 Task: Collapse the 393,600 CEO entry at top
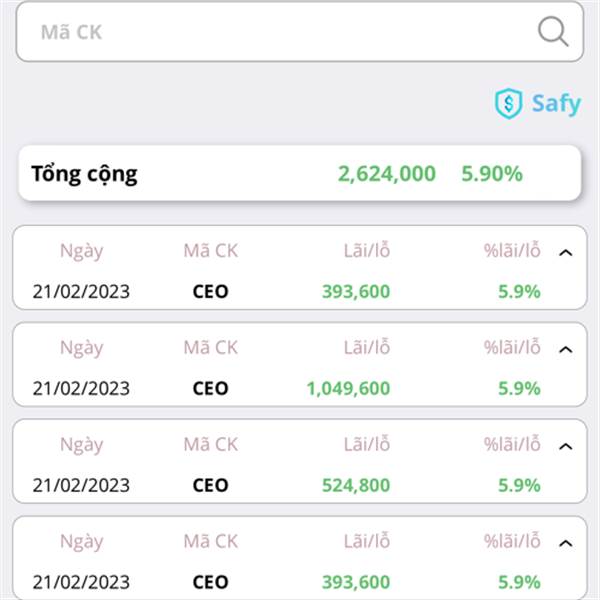(566, 253)
